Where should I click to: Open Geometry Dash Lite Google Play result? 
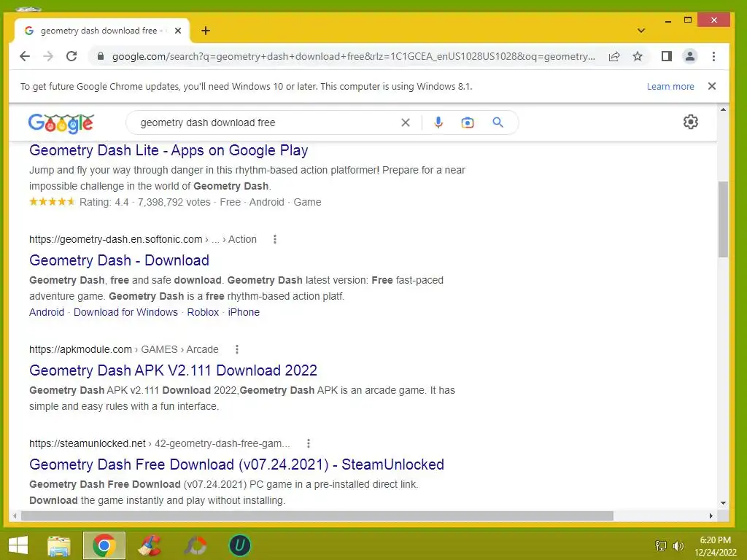click(169, 150)
